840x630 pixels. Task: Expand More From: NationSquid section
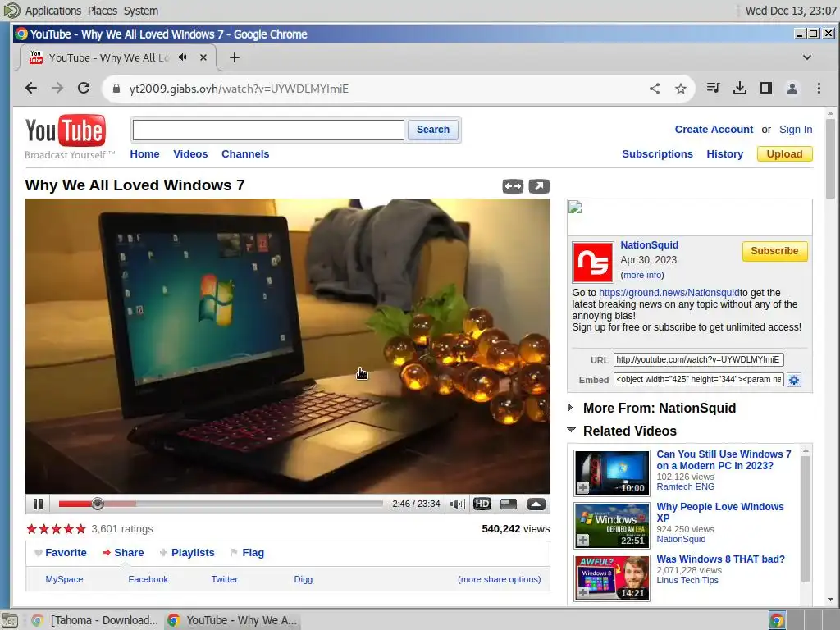pos(571,408)
